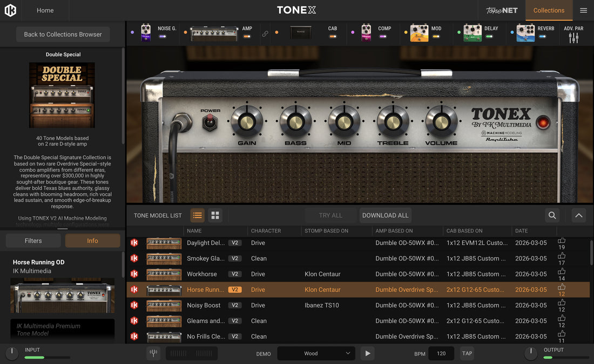This screenshot has width=594, height=364.
Task: Toggle MOD on/off switch
Action: point(436,37)
